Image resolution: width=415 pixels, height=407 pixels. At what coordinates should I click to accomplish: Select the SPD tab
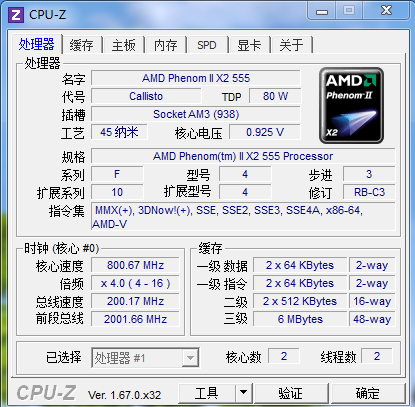click(207, 45)
